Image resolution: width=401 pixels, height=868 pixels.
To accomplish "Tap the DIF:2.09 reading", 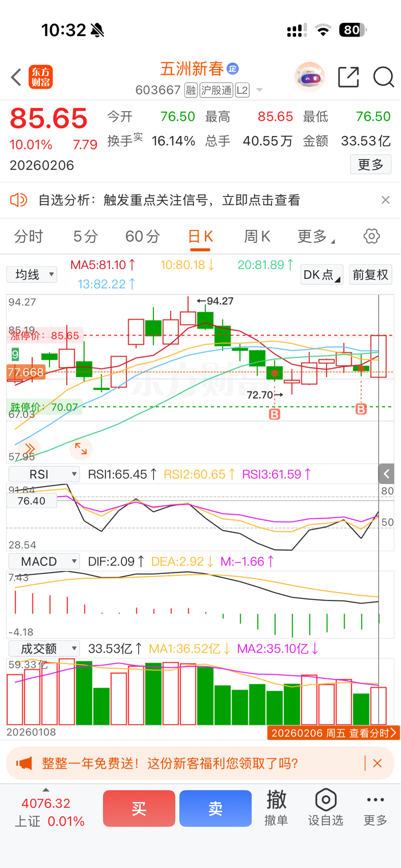I will click(x=116, y=561).
